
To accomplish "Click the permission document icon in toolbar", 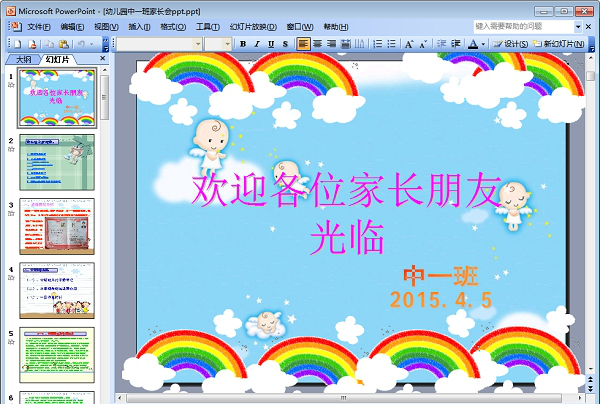I will [33, 44].
